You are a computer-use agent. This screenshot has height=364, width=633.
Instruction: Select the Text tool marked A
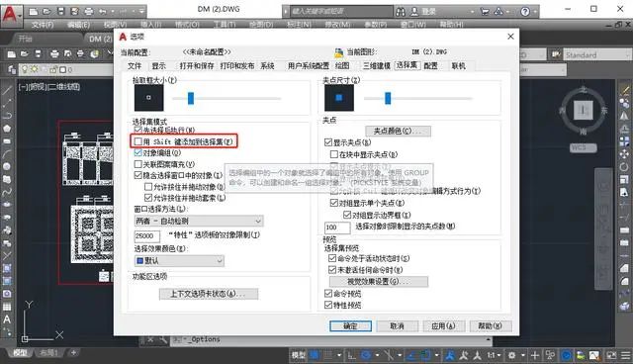7,319
